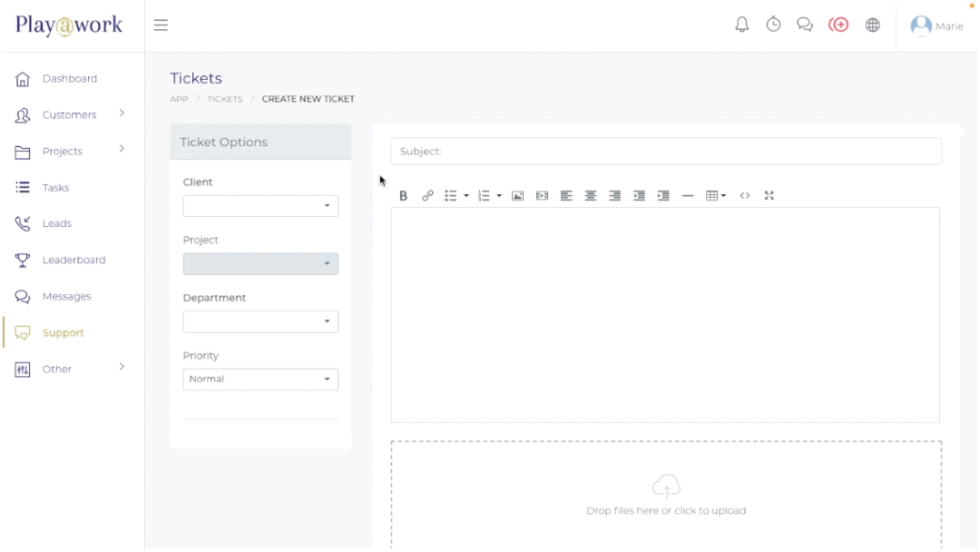Open the Priority dropdown showing Normal
Viewport: 980px width, 552px height.
tap(260, 379)
